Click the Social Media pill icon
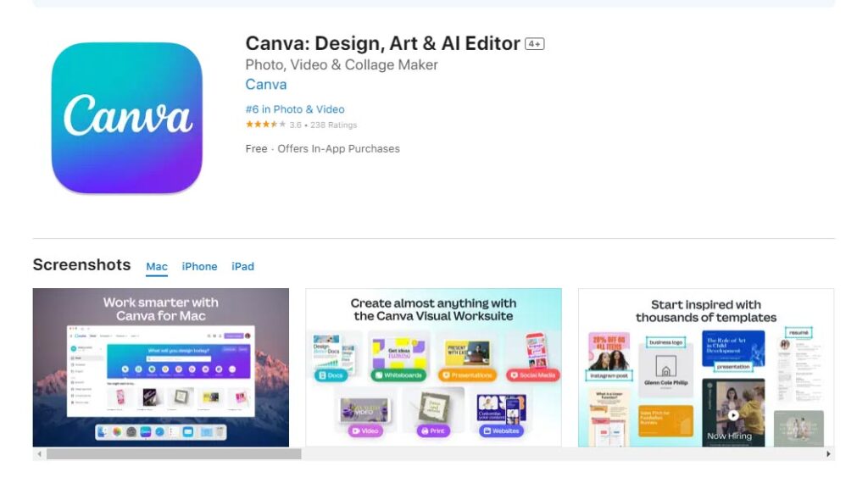The height and width of the screenshot is (483, 868). click(532, 375)
